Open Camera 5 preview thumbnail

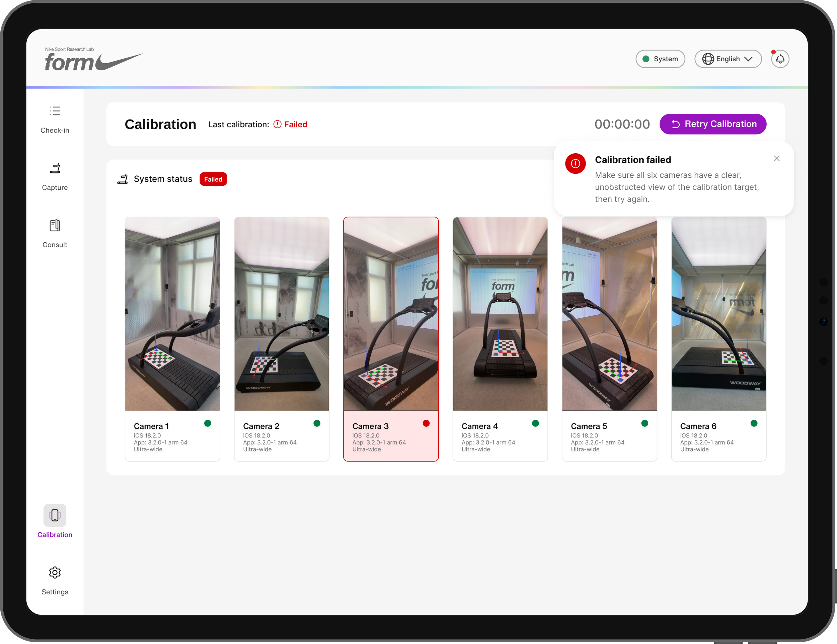click(609, 314)
